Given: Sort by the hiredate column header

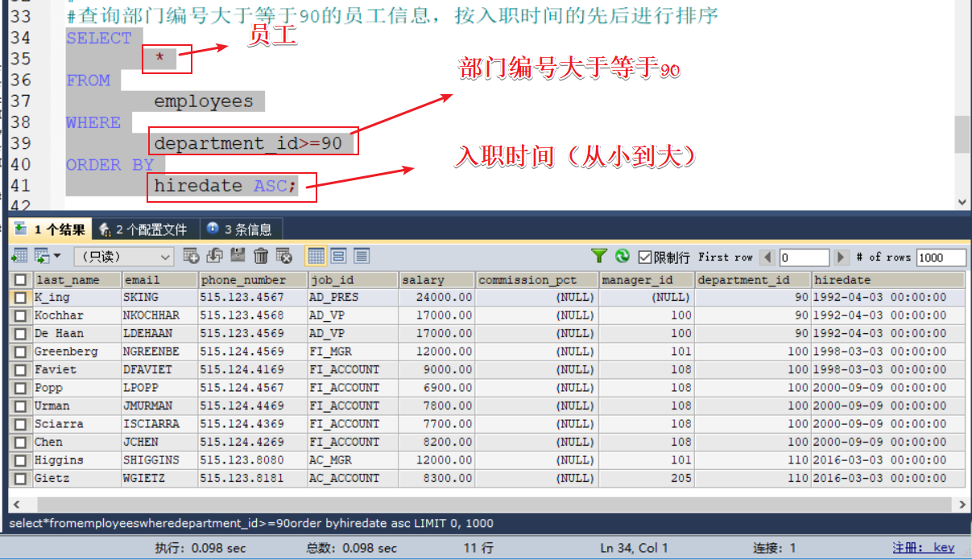Looking at the screenshot, I should tap(888, 280).
